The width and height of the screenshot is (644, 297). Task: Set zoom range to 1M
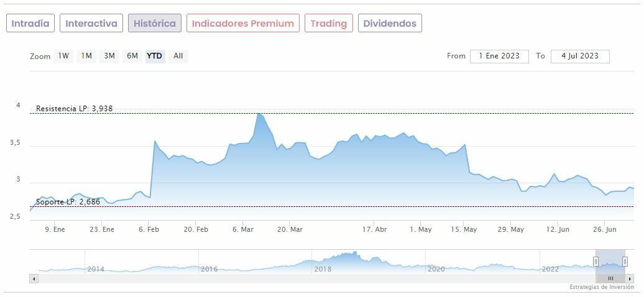pyautogui.click(x=86, y=57)
